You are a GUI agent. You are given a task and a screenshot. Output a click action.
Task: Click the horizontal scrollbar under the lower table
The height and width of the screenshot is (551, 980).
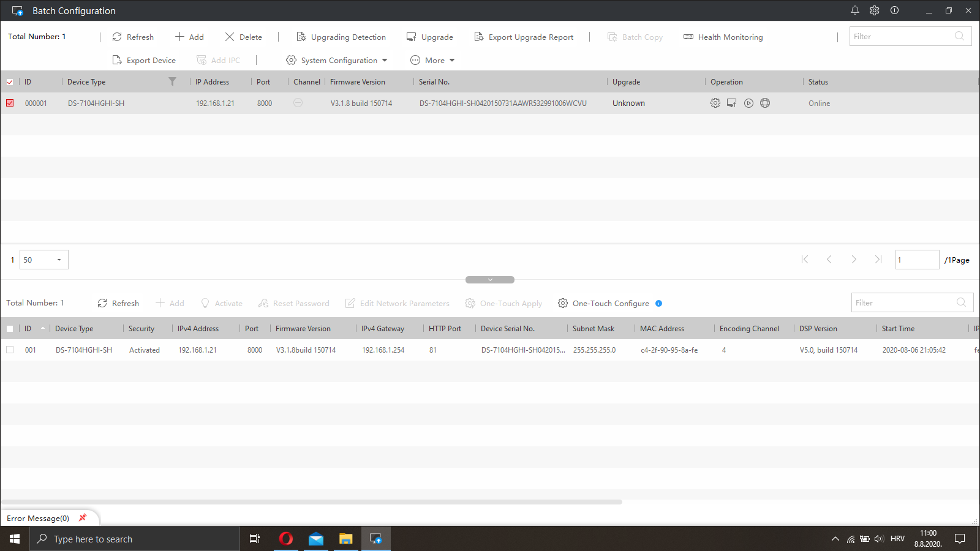[311, 502]
